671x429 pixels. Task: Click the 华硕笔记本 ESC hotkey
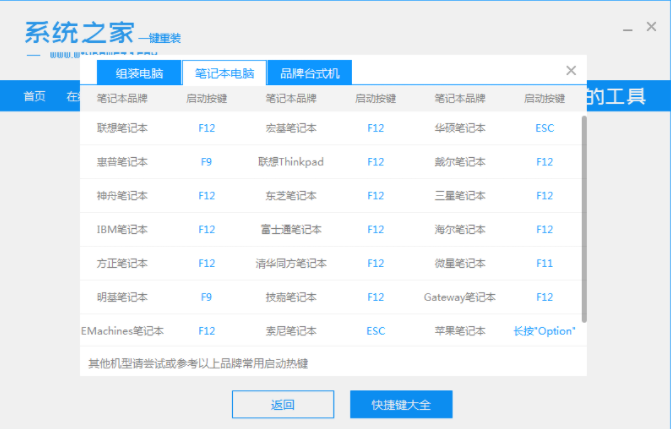pos(544,128)
